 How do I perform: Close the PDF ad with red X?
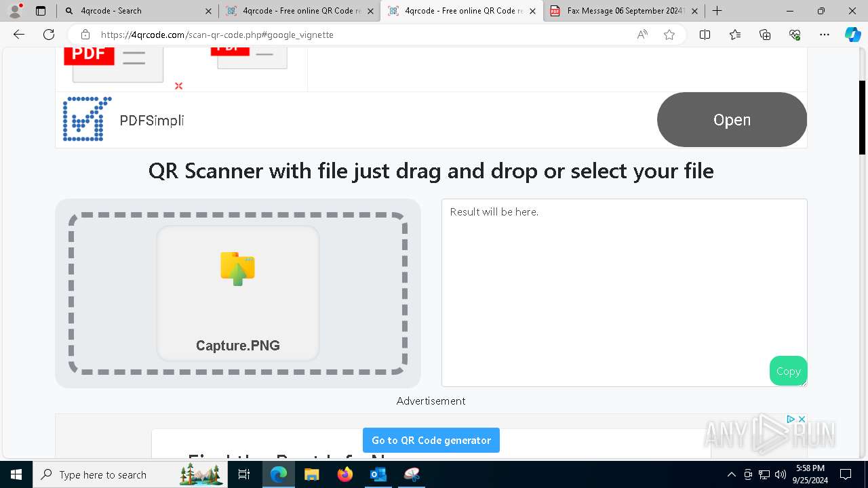pos(178,85)
